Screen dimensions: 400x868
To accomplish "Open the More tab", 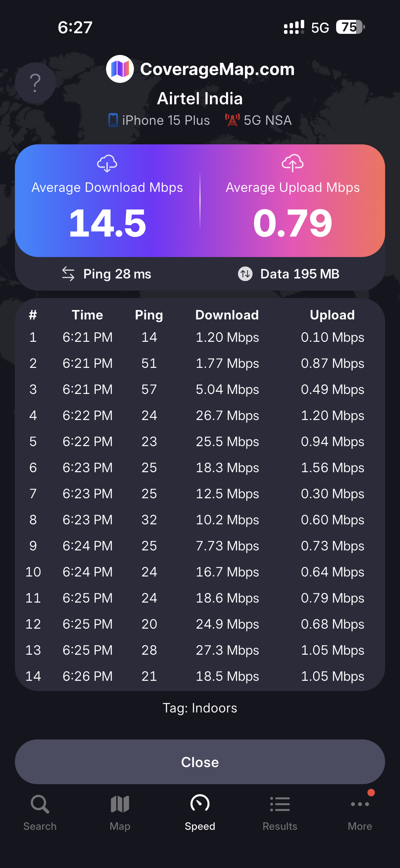I will pos(360,813).
